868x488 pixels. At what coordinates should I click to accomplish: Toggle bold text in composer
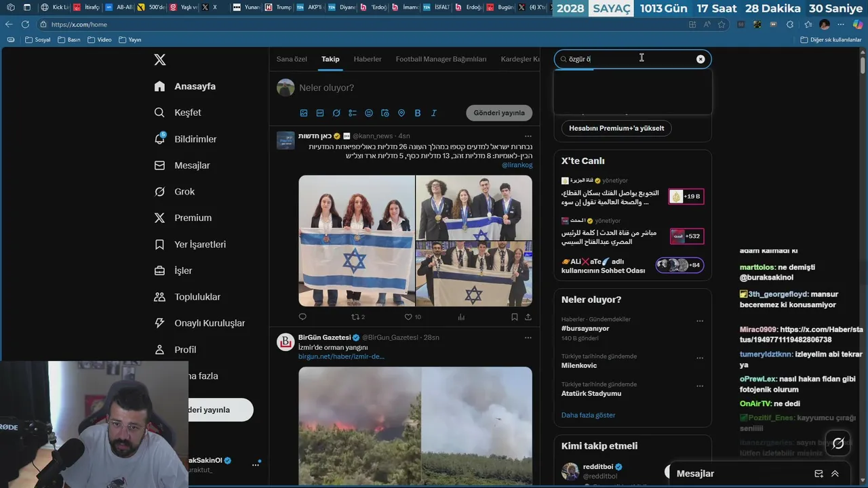418,113
